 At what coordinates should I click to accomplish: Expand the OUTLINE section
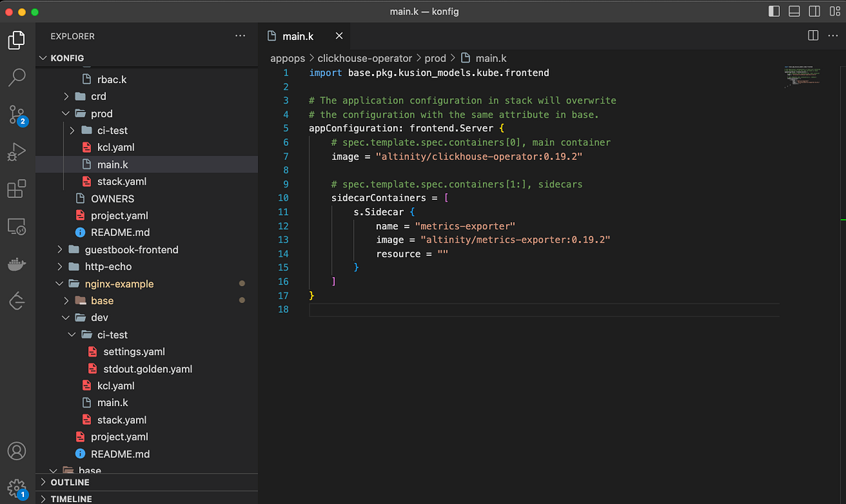click(x=70, y=482)
